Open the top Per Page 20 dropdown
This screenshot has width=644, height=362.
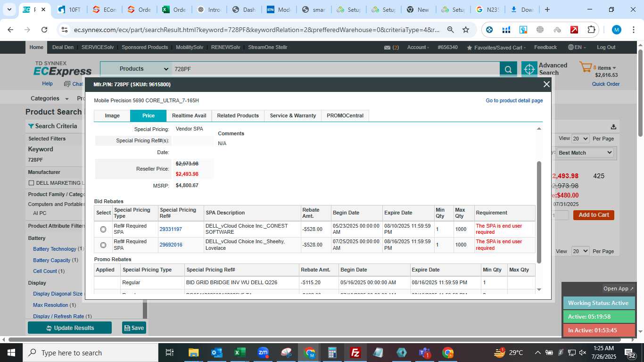click(580, 139)
